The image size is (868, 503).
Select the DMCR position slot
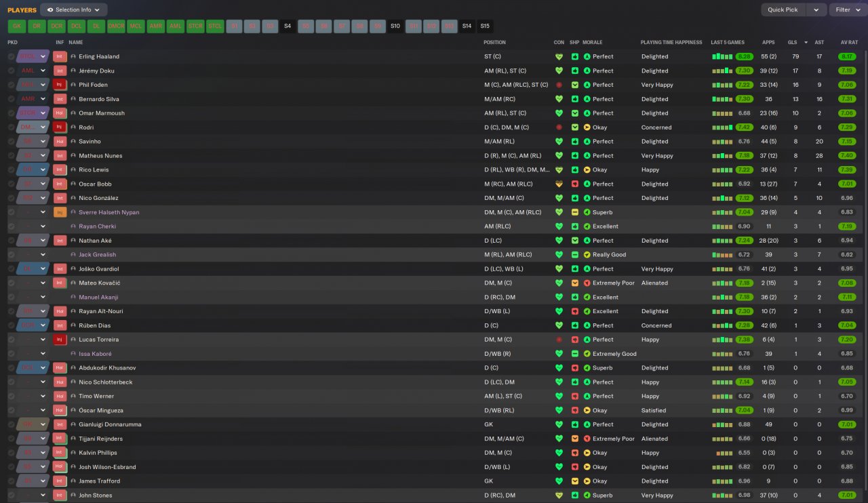point(116,26)
